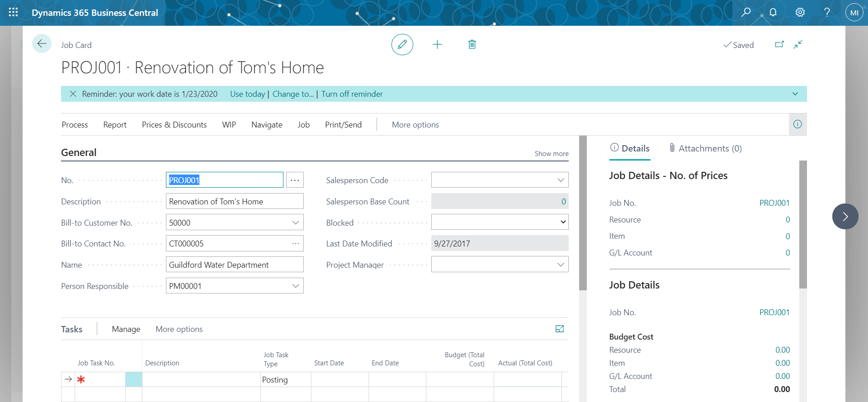Click the Dynamics 365 Business Central title
The width and height of the screenshot is (868, 402).
pyautogui.click(x=95, y=13)
